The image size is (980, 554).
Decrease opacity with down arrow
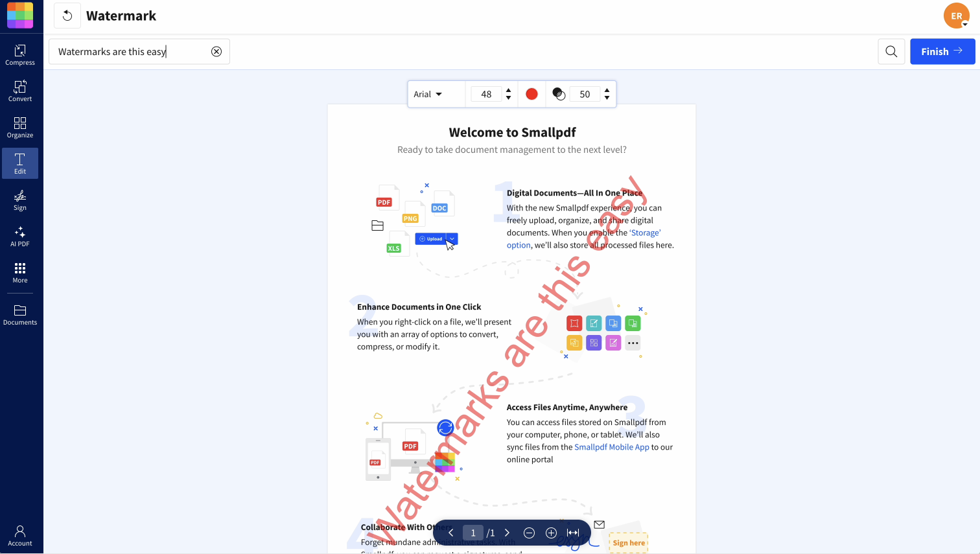(607, 98)
